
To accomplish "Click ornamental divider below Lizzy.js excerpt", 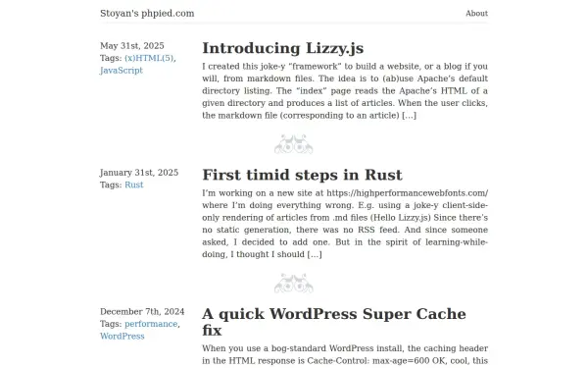I will (294, 144).
